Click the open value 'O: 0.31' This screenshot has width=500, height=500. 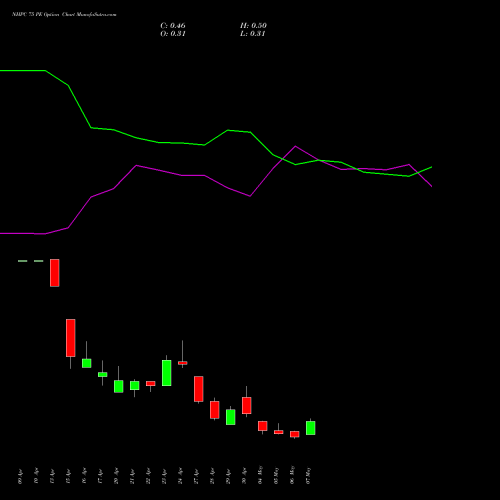pyautogui.click(x=173, y=34)
